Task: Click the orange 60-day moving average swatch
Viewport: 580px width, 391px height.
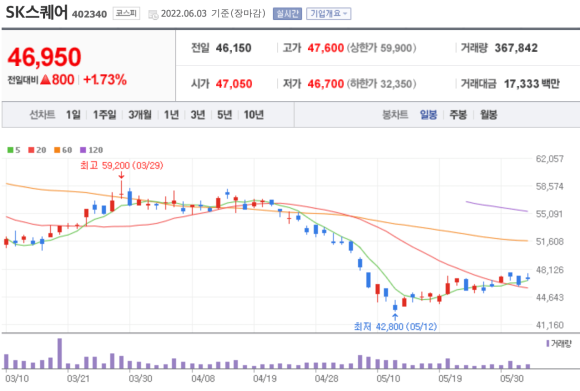Action: (57, 150)
